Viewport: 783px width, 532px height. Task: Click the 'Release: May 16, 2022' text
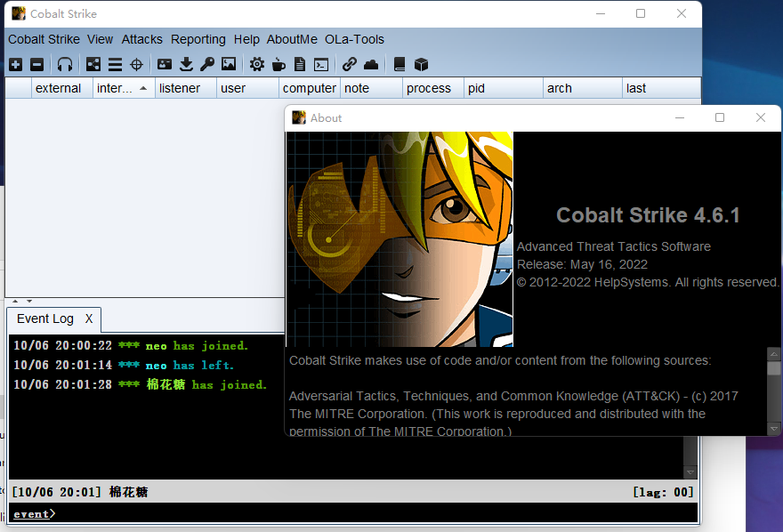pyautogui.click(x=582, y=264)
